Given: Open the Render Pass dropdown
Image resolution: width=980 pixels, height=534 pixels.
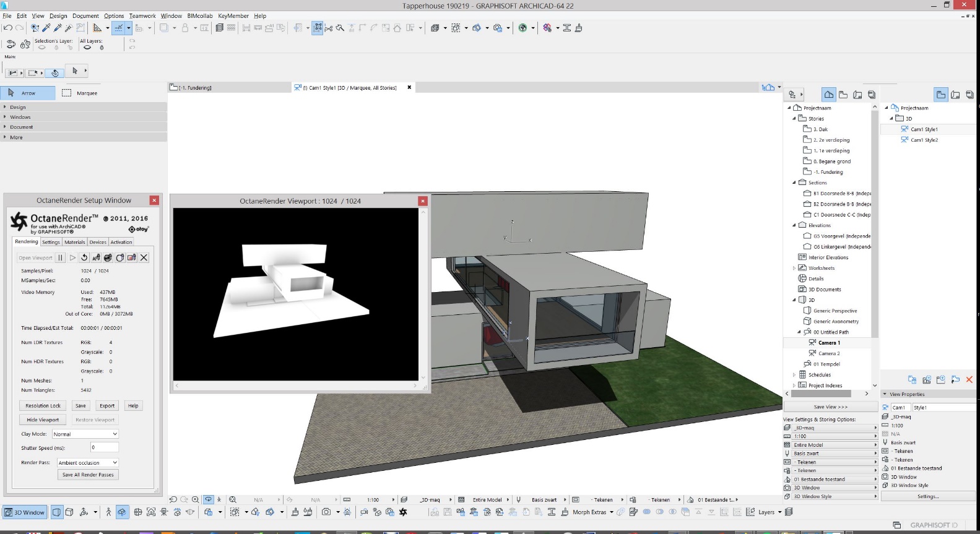Looking at the screenshot, I should (x=87, y=463).
